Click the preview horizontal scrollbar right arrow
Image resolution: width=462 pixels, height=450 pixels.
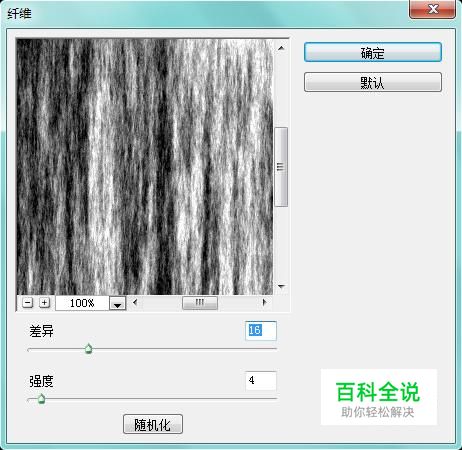click(x=264, y=303)
